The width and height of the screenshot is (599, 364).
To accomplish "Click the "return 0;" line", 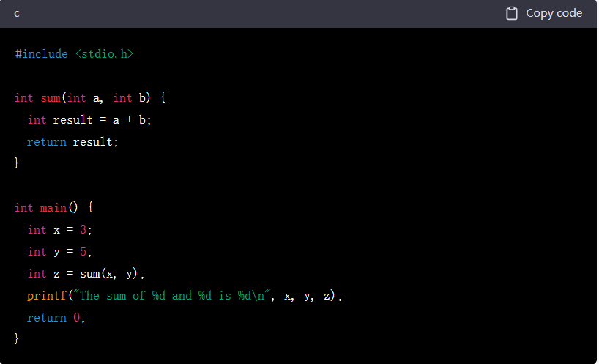I will pyautogui.click(x=56, y=318).
